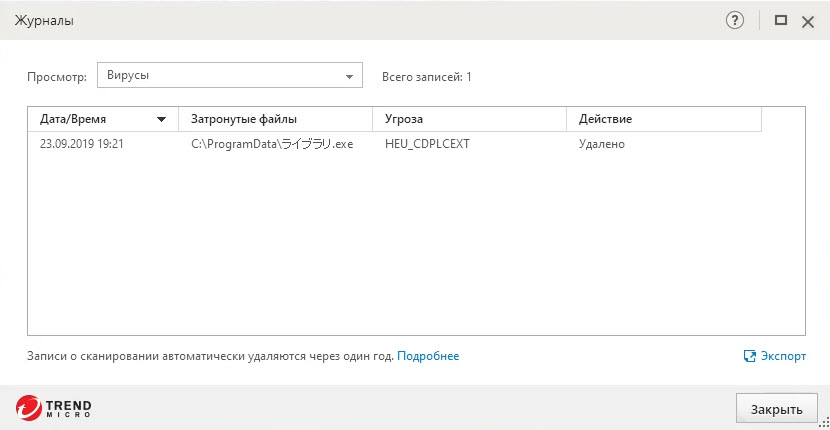Close the window with the X icon

click(808, 20)
